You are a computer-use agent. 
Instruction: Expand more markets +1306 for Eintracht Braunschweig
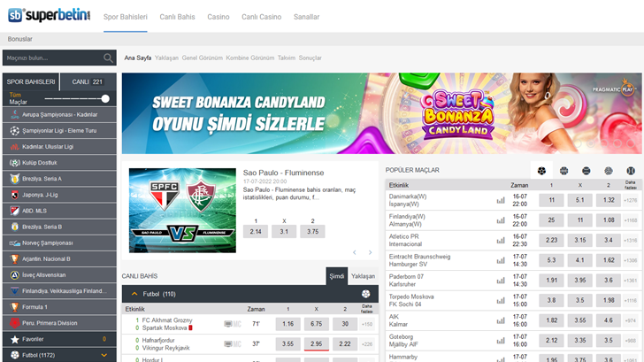tap(631, 260)
